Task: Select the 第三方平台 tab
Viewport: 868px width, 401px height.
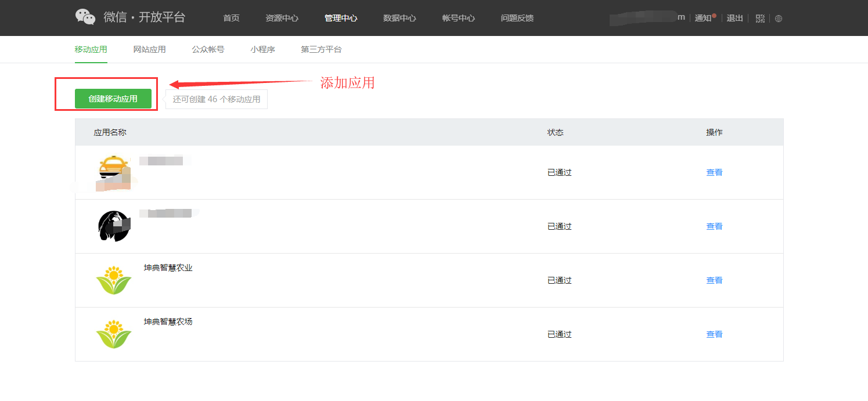Action: [321, 49]
